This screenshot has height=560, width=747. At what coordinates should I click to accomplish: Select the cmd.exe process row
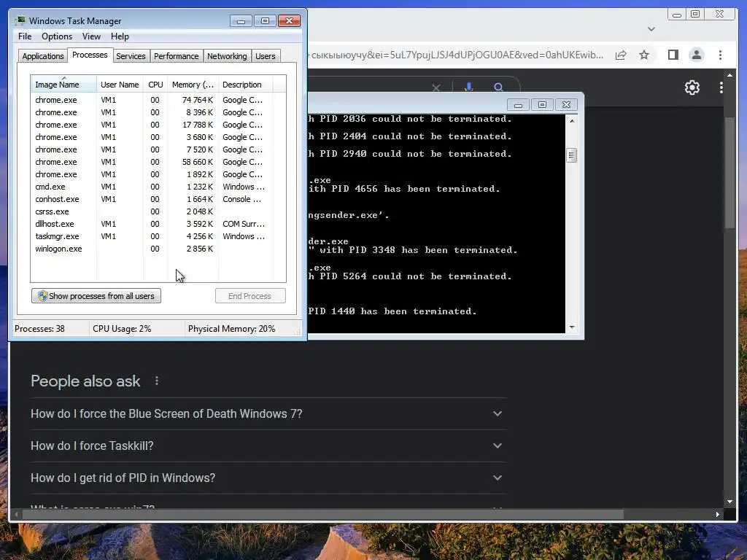158,187
